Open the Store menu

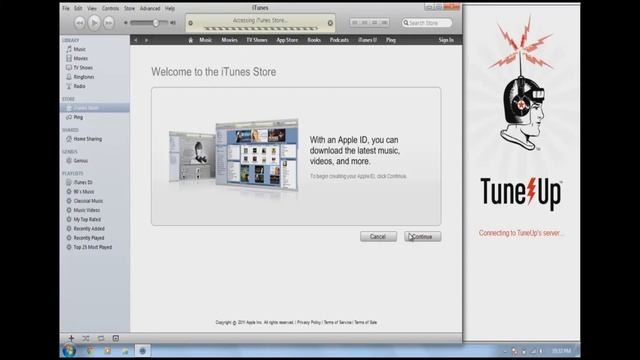(x=129, y=8)
